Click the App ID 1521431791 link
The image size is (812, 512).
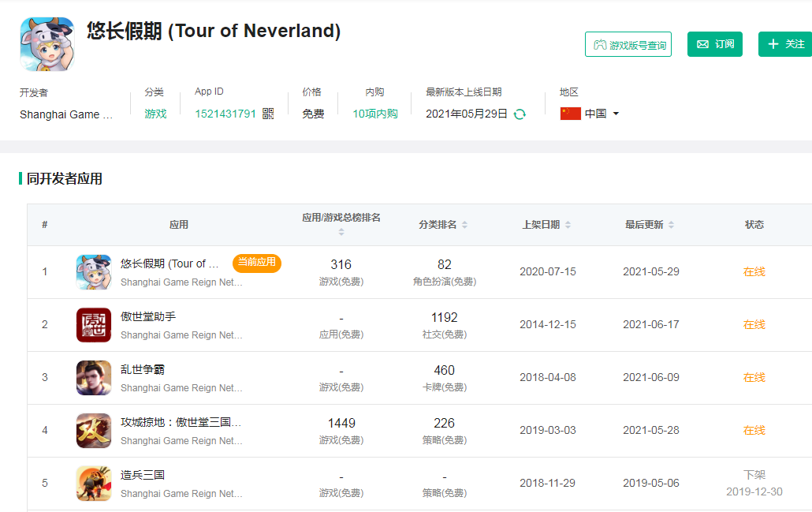(x=225, y=114)
